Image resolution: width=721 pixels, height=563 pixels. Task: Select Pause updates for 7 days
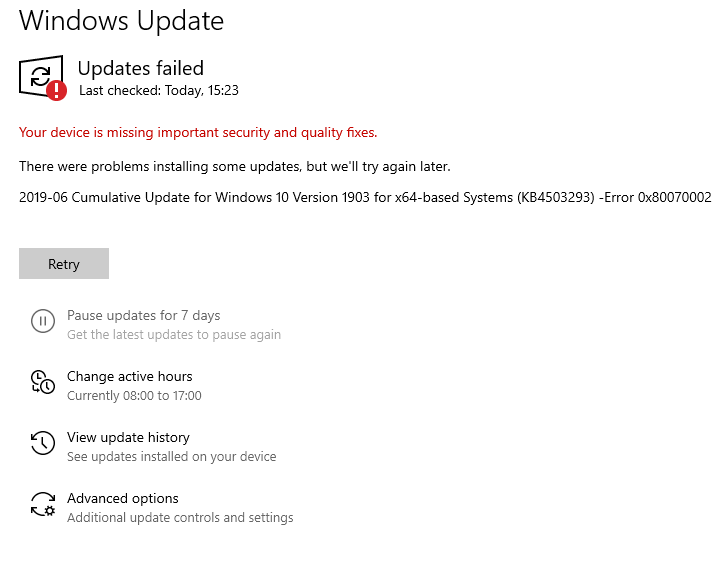tap(143, 316)
